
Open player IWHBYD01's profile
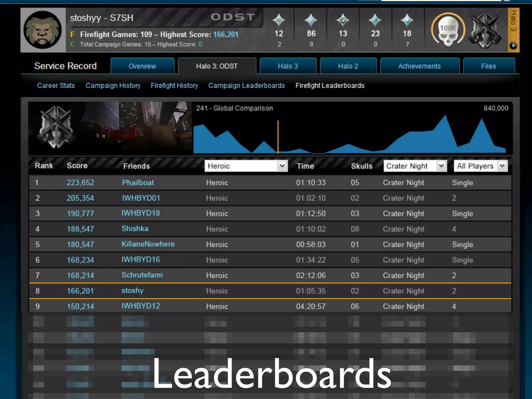click(x=141, y=198)
